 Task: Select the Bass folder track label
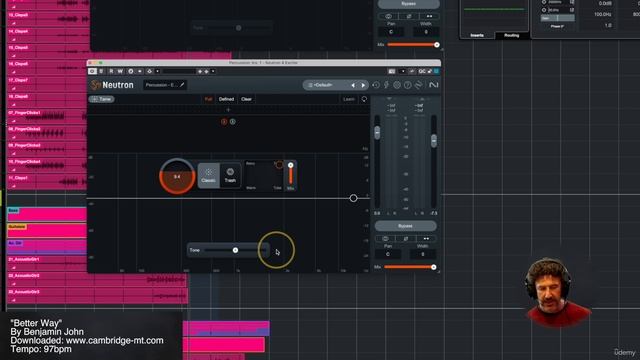click(x=13, y=210)
